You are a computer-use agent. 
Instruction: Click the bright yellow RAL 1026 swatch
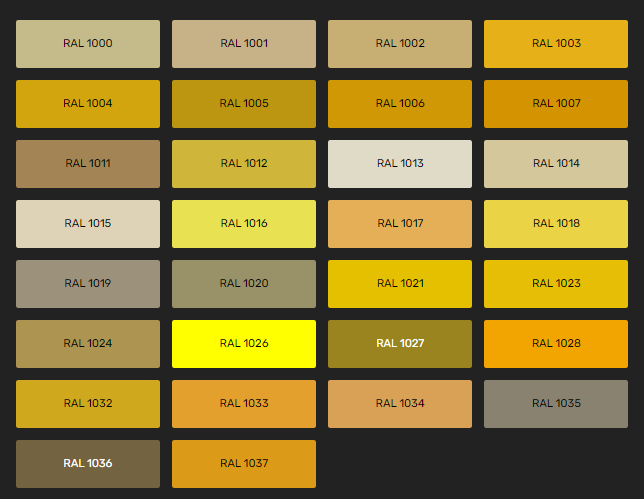(244, 344)
